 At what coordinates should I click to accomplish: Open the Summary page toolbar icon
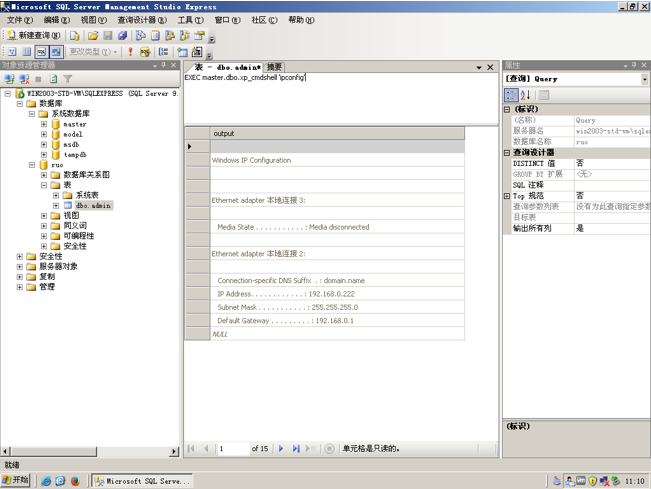[155, 36]
